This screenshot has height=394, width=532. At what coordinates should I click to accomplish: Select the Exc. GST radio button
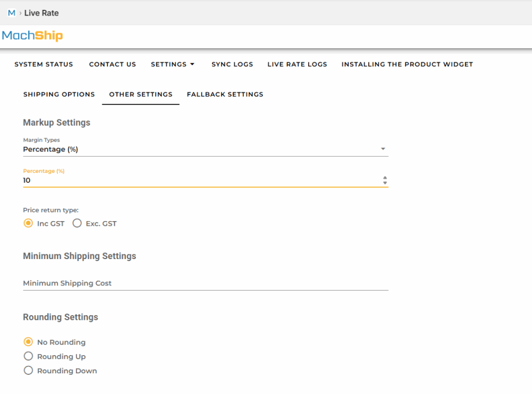(77, 224)
